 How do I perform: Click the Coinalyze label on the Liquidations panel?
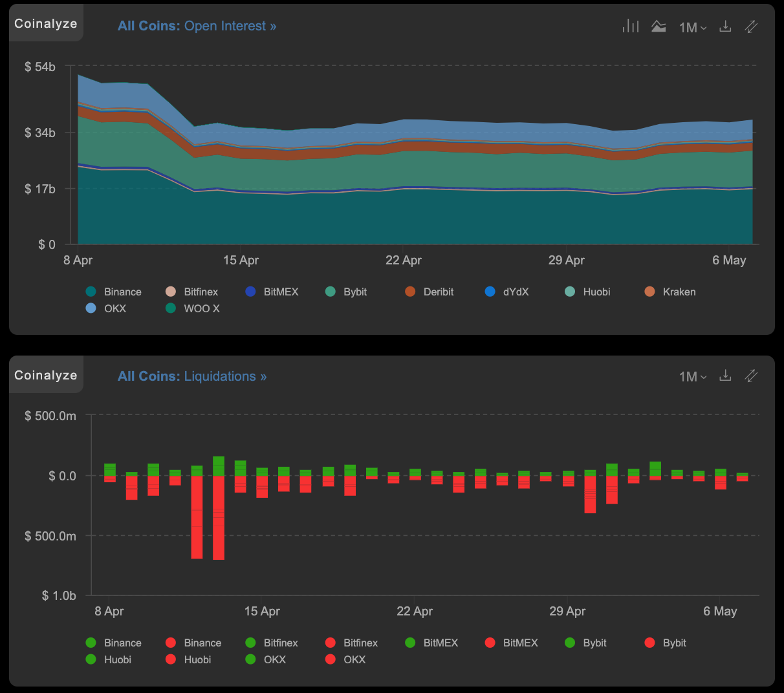(45, 374)
